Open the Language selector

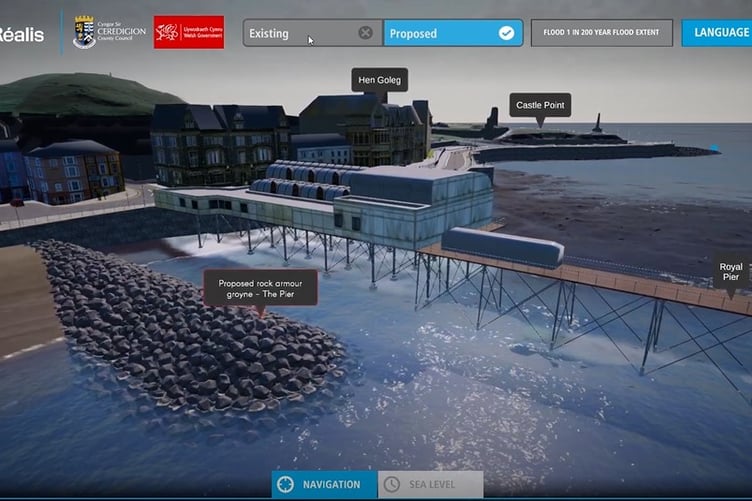[x=717, y=33]
